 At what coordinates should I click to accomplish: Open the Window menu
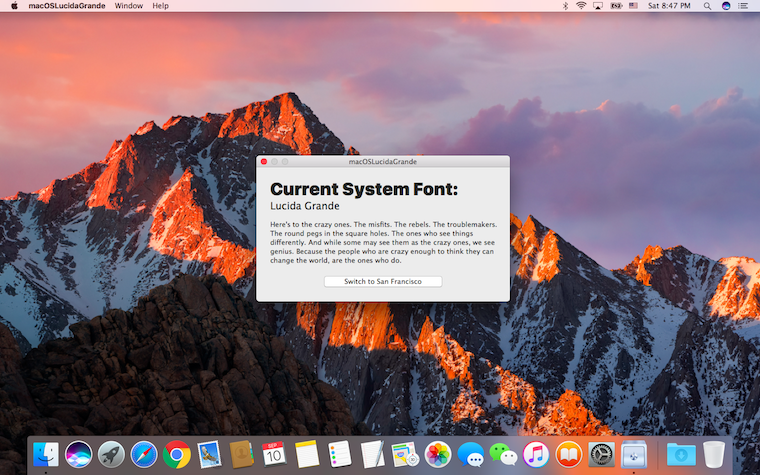[128, 6]
